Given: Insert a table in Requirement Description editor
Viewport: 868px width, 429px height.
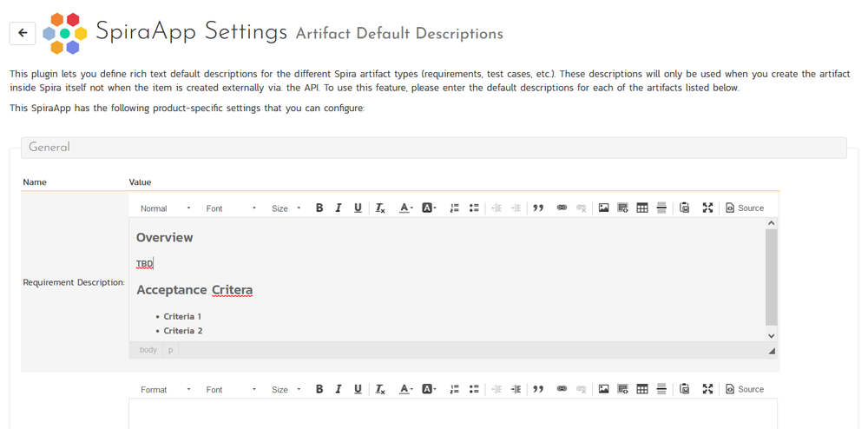Looking at the screenshot, I should pyautogui.click(x=642, y=208).
